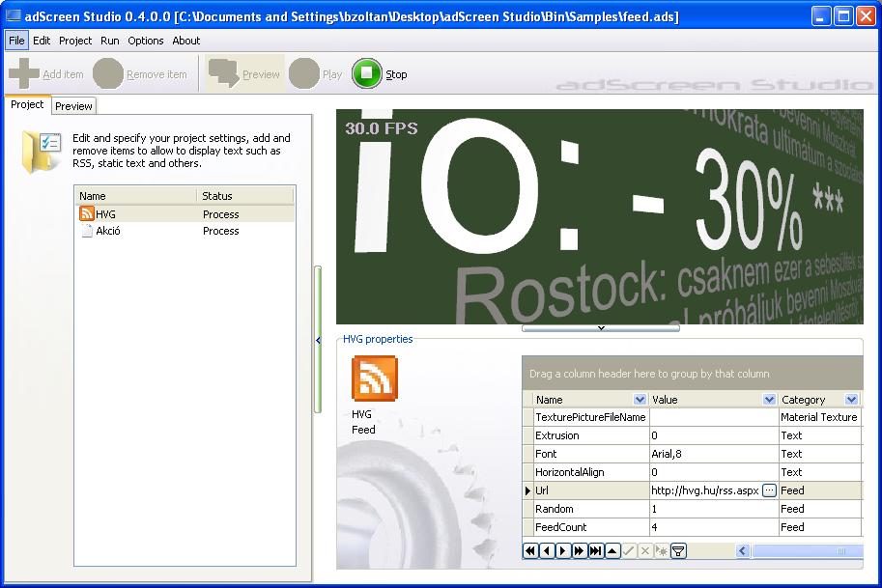Select the Akció document icon in list
882x588 pixels.
point(87,231)
